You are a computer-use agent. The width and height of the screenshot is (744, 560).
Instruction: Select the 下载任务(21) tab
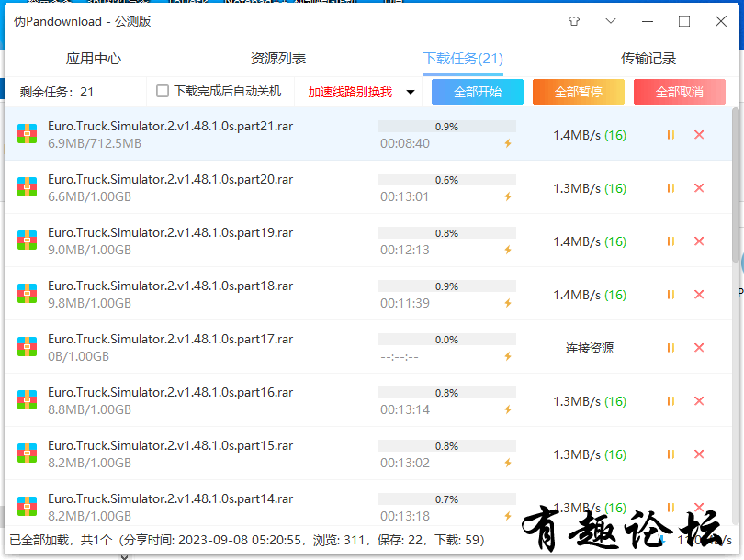(463, 59)
